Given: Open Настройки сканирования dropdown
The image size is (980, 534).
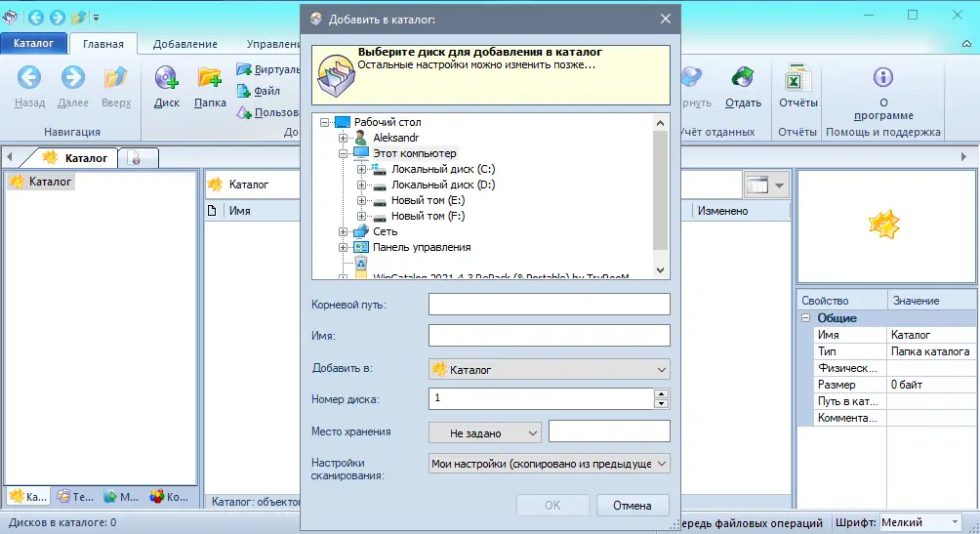Looking at the screenshot, I should [549, 464].
